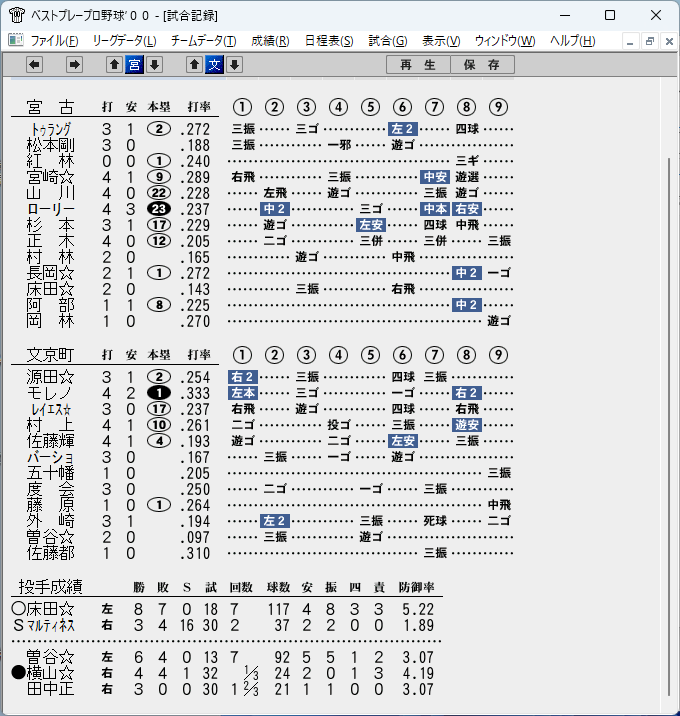
Task: Restore the inner document window
Action: click(x=649, y=42)
